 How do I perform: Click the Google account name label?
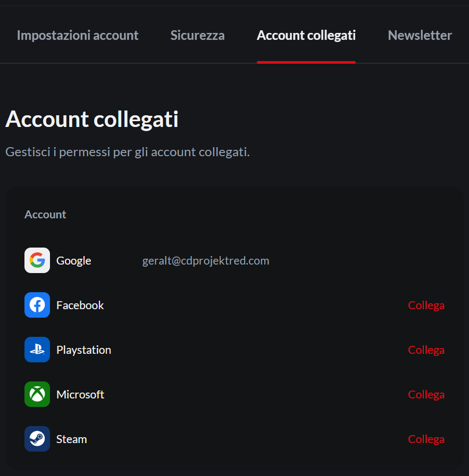coord(74,261)
